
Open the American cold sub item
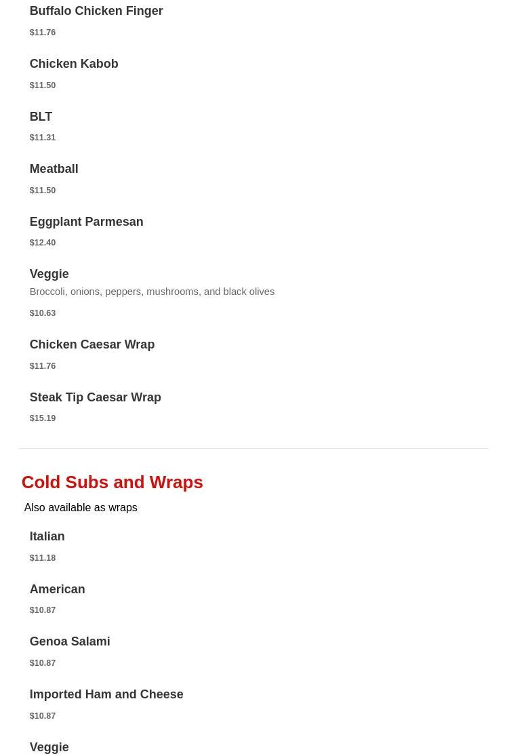[x=57, y=589]
